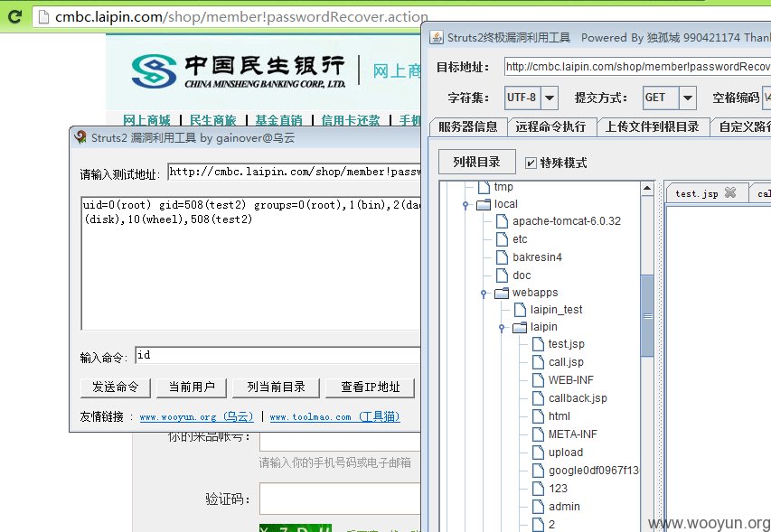Collapse the local folder node
This screenshot has width=771, height=532.
[465, 205]
